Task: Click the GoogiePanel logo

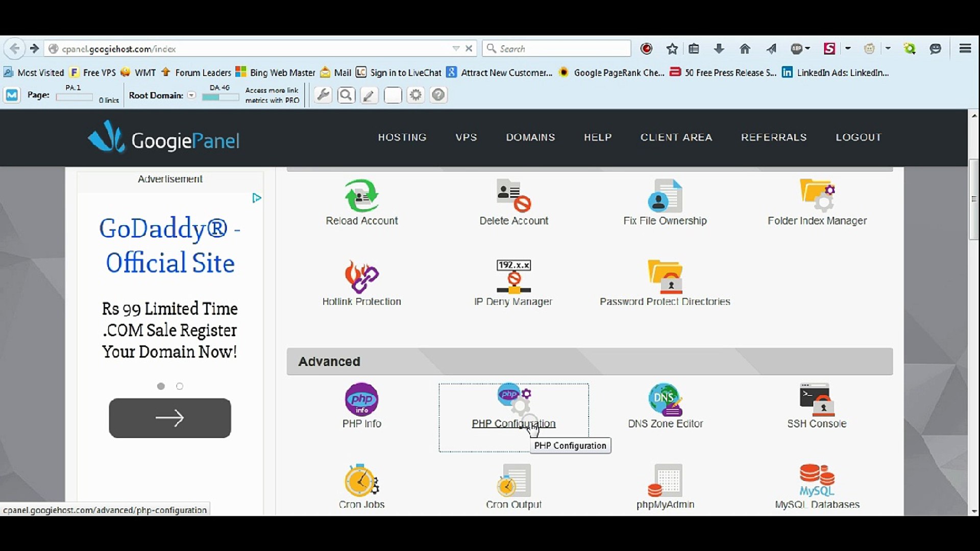Action: point(163,137)
